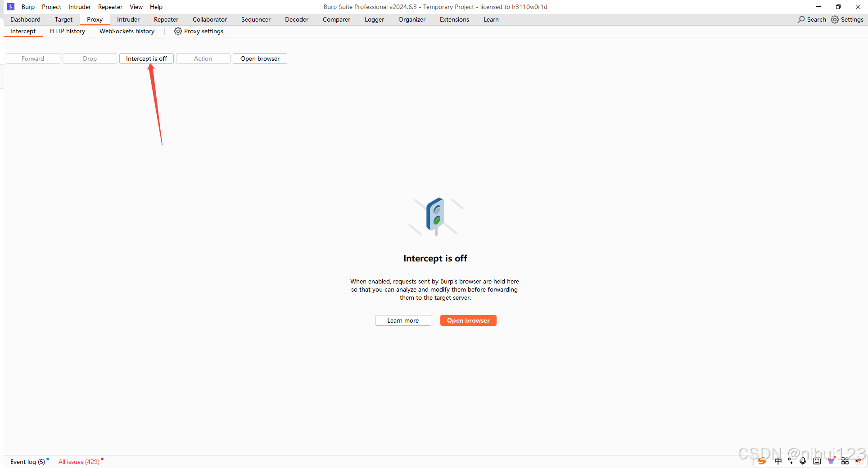Select the Proxy tab
Viewport: 868px width, 468px height.
click(x=95, y=19)
